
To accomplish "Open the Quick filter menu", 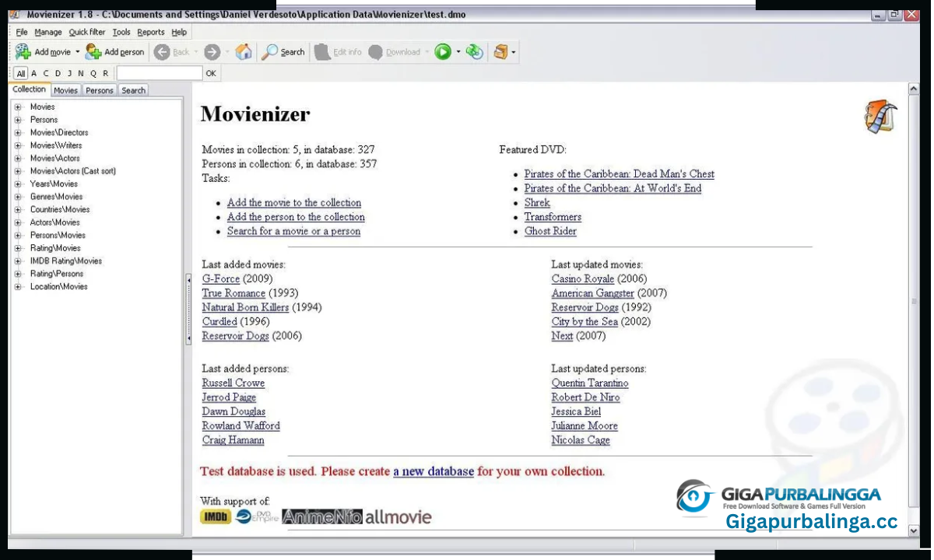I will pyautogui.click(x=87, y=32).
